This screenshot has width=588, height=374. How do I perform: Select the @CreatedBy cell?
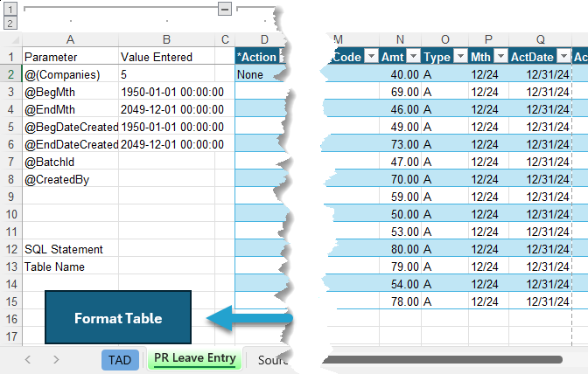pyautogui.click(x=71, y=179)
